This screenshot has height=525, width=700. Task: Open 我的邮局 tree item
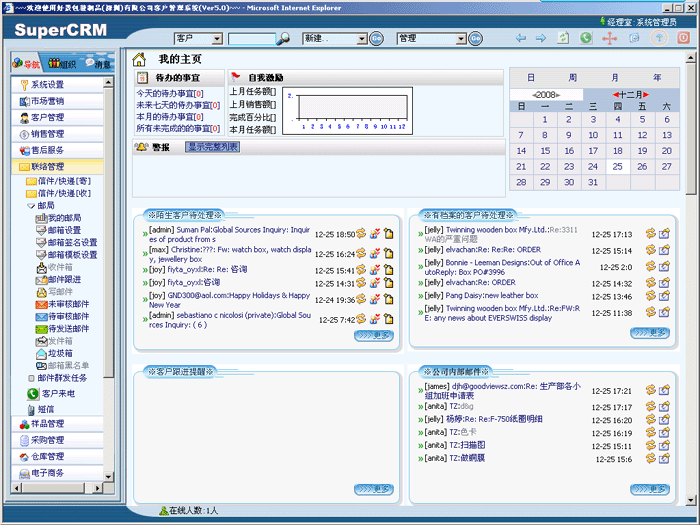click(58, 218)
